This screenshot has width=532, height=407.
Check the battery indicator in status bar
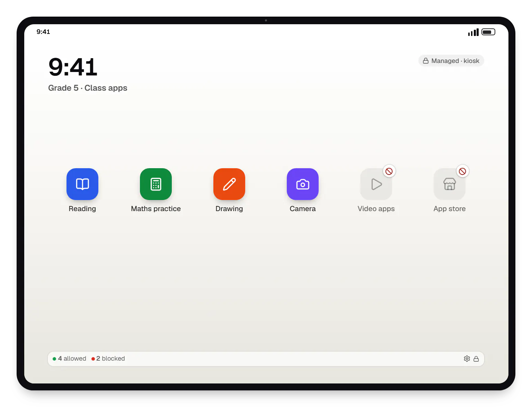click(x=488, y=32)
